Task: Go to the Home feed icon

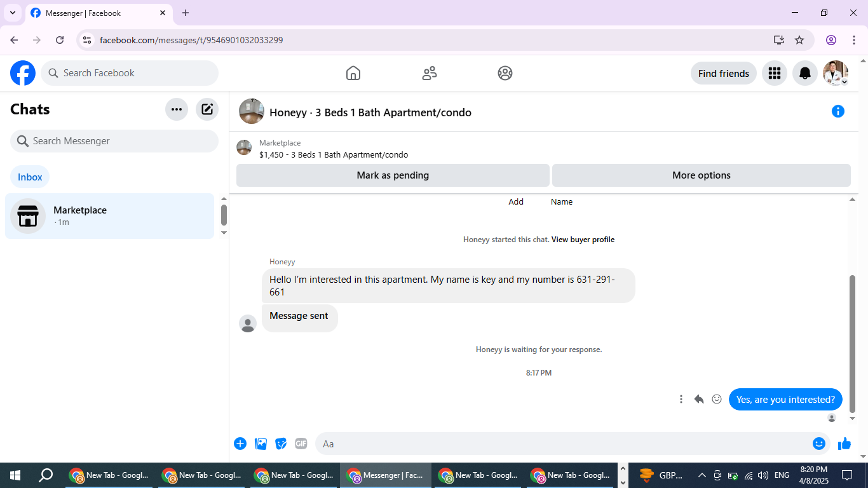Action: [353, 73]
